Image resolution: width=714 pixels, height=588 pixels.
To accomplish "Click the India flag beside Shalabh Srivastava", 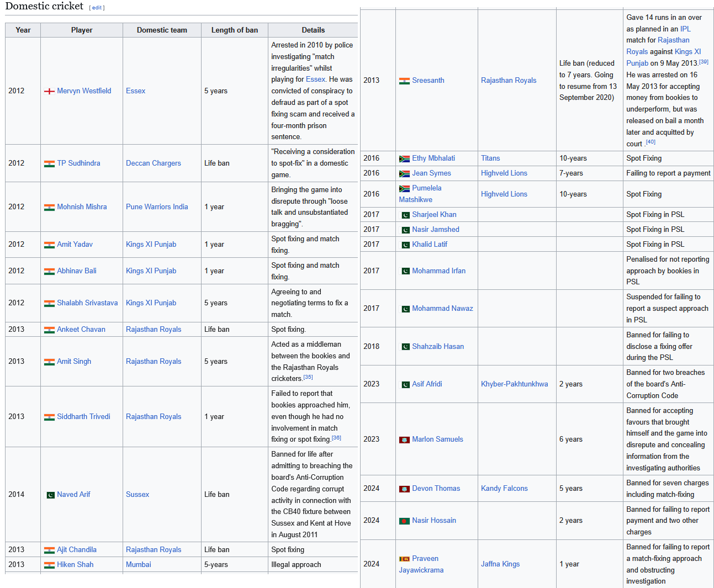I will click(x=49, y=303).
